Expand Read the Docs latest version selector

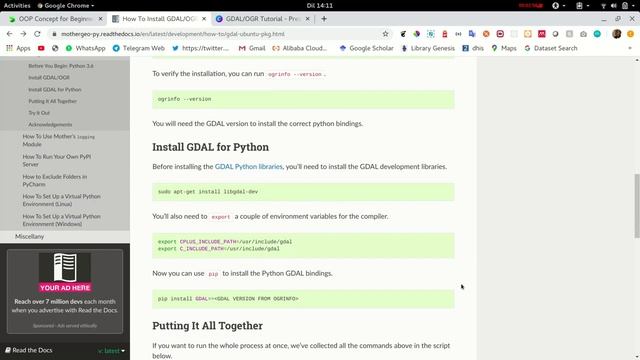pyautogui.click(x=111, y=351)
